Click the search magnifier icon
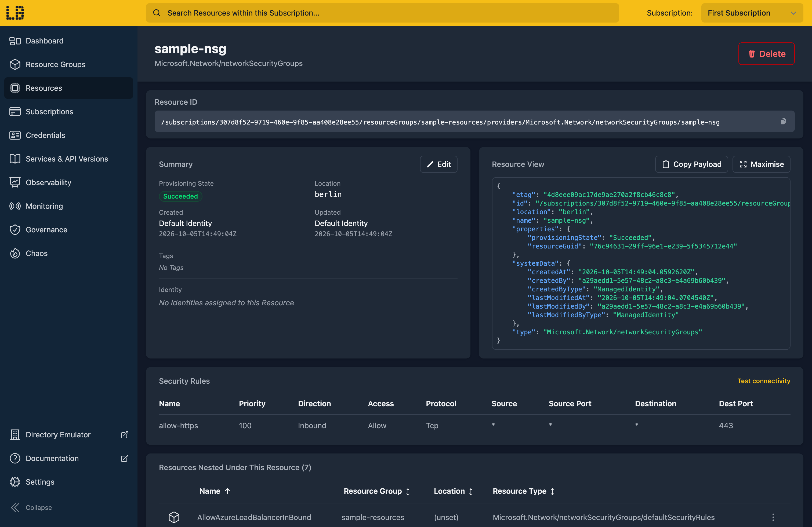Image resolution: width=812 pixels, height=527 pixels. (157, 13)
